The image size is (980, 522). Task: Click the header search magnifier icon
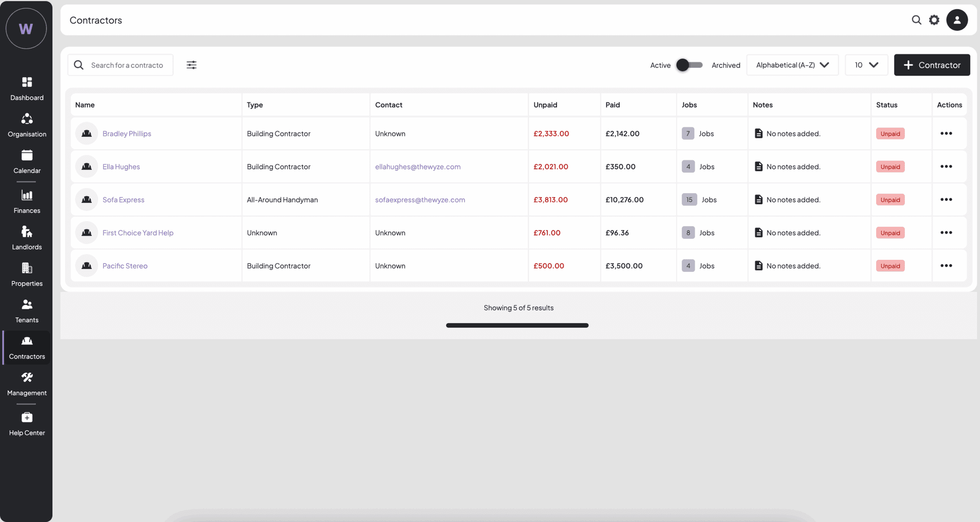pyautogui.click(x=916, y=20)
